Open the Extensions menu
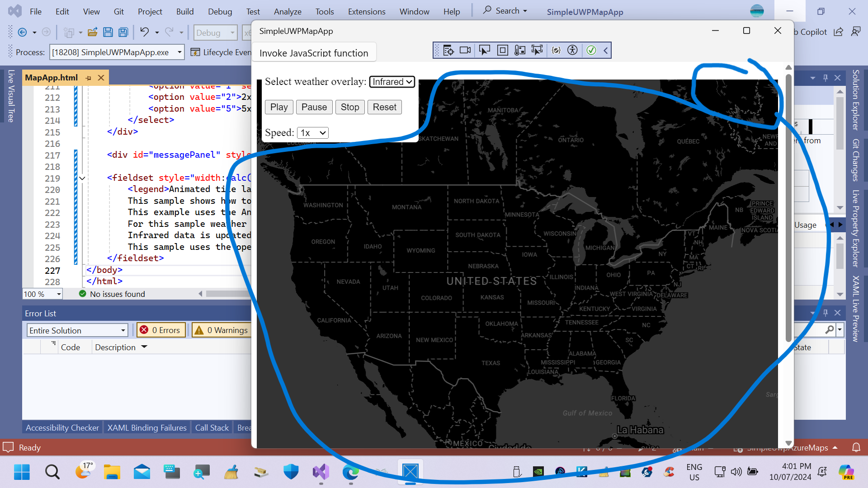 367,11
